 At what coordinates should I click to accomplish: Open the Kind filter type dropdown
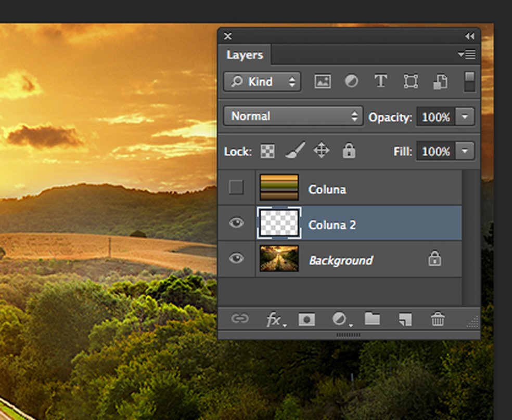click(x=262, y=82)
